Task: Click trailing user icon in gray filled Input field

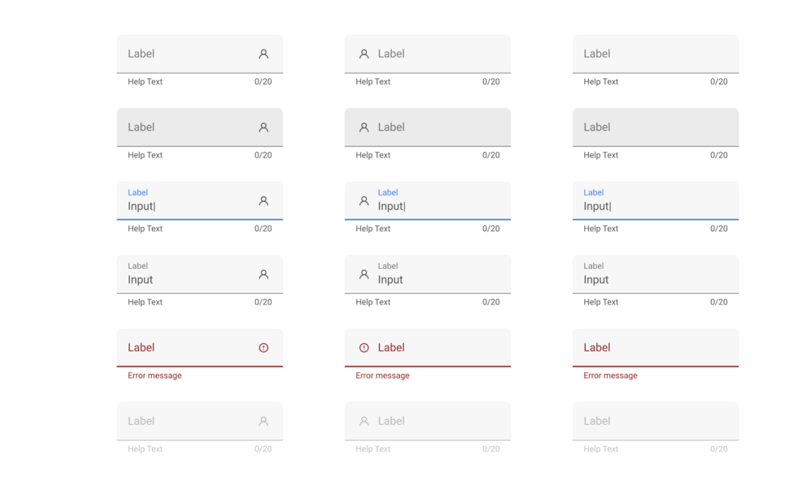Action: (x=263, y=275)
